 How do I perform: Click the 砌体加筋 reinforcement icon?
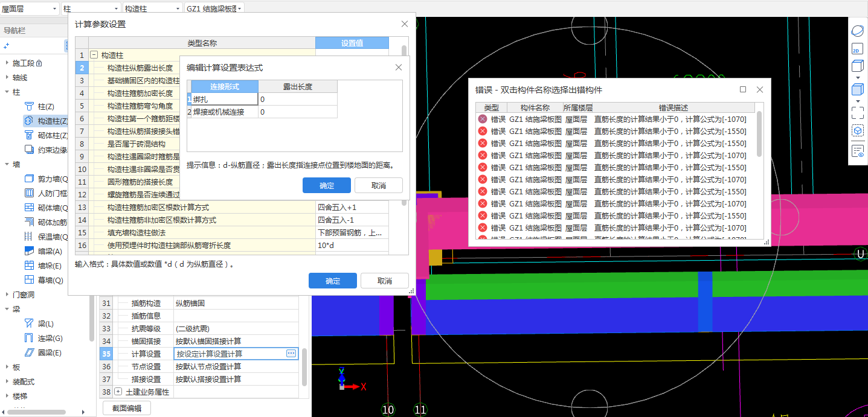coord(29,222)
